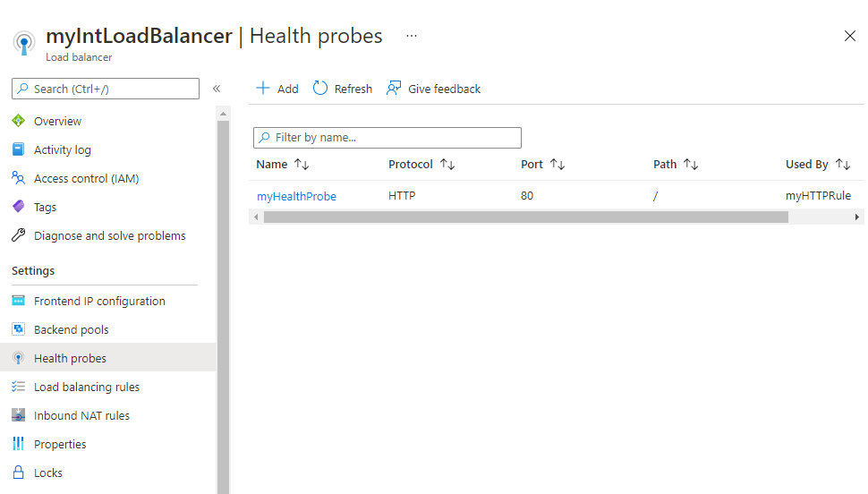Click the myHTTPRule used-by cell
The height and width of the screenshot is (494, 868).
click(818, 195)
